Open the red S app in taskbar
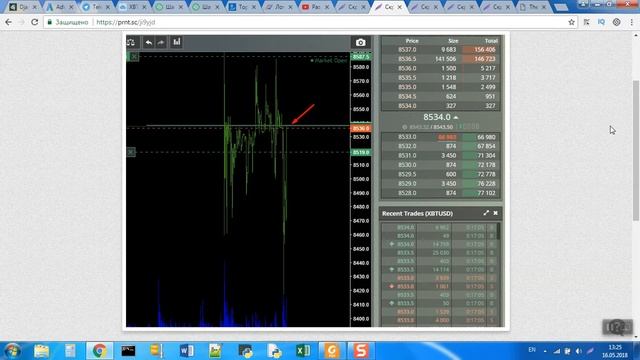This screenshot has height=360, width=640. click(361, 351)
